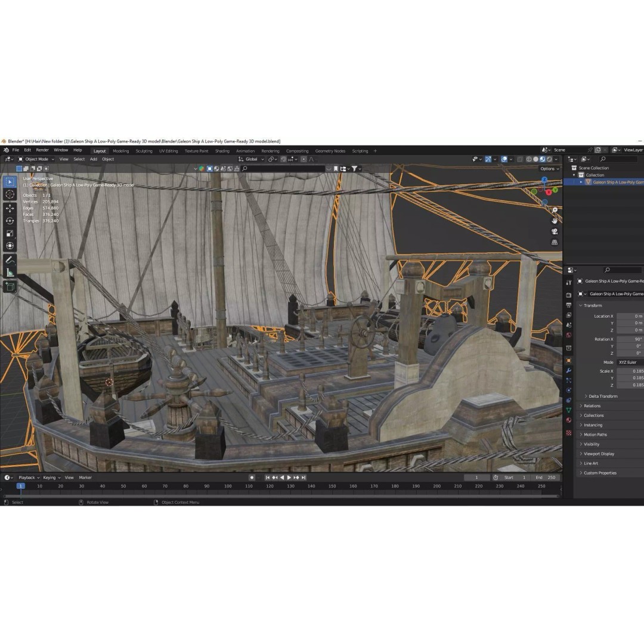Open the Object Data mesh tab
The image size is (644, 644).
pyautogui.click(x=569, y=410)
